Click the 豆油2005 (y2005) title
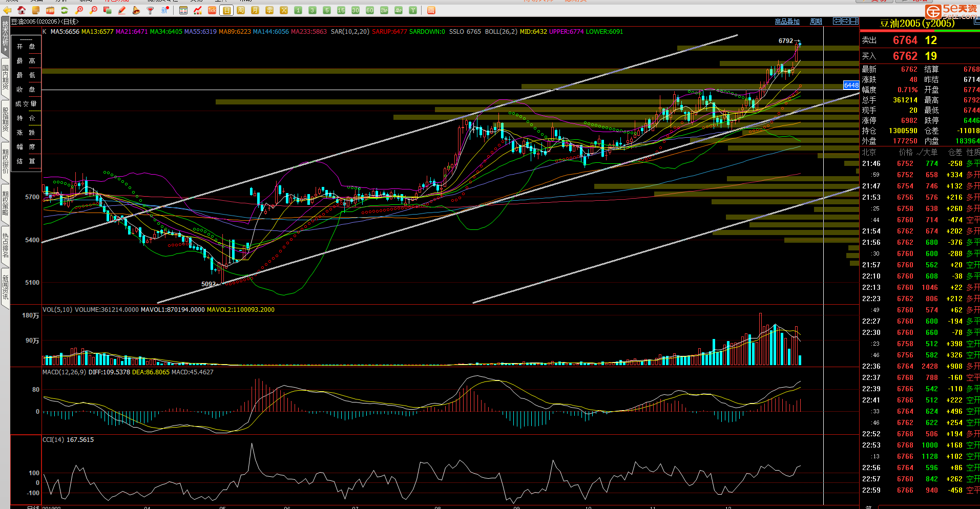The height and width of the screenshot is (509, 980). tap(917, 24)
